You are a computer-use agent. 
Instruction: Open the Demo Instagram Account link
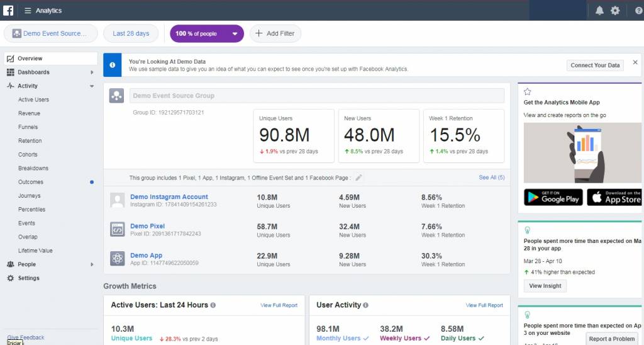pyautogui.click(x=169, y=197)
